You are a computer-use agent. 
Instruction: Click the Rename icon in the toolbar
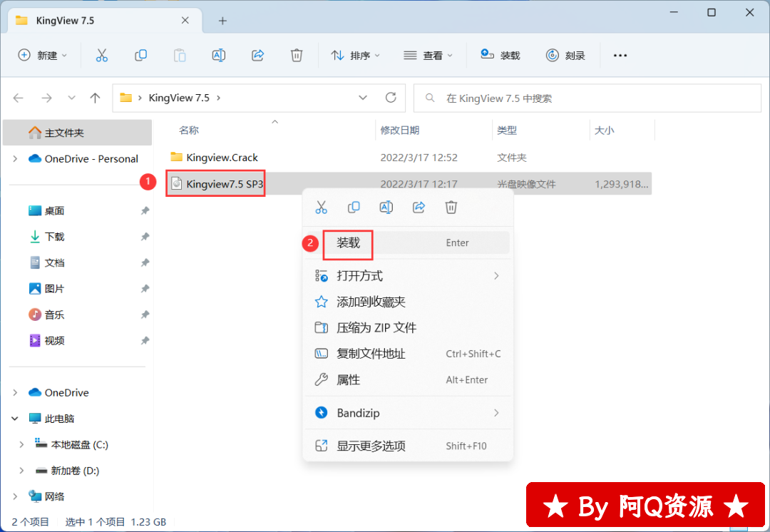pyautogui.click(x=219, y=55)
